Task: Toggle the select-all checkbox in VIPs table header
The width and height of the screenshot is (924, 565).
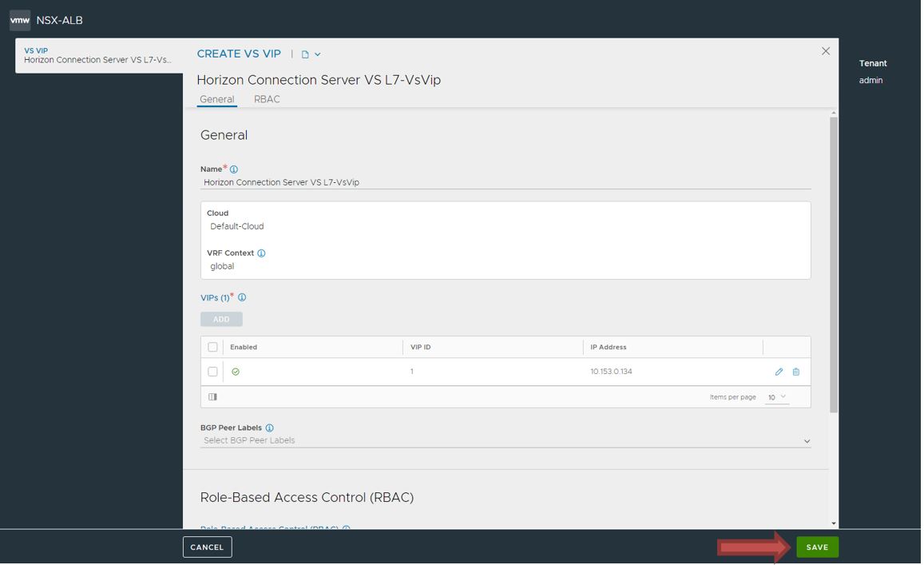Action: 212,348
